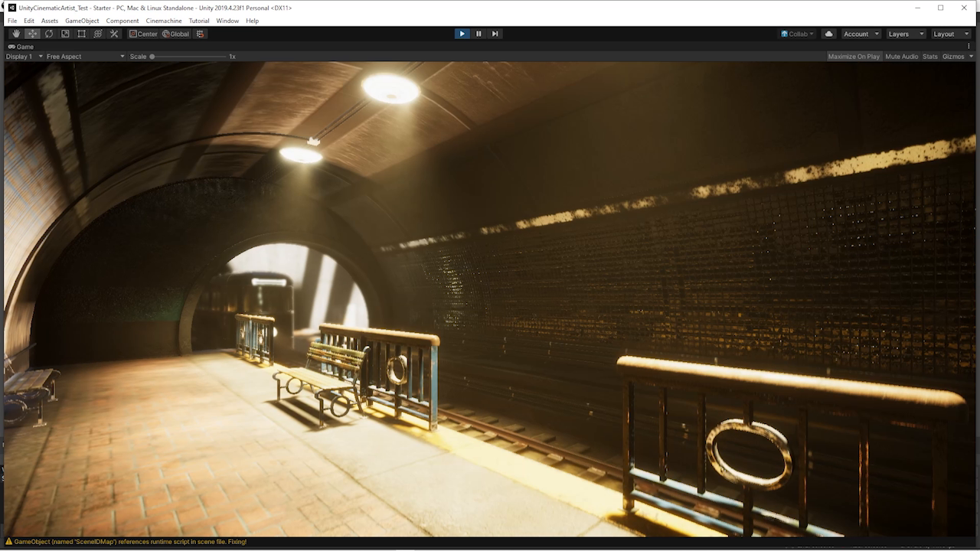This screenshot has height=551, width=980.
Task: Open the Free Aspect dropdown
Action: click(x=84, y=56)
